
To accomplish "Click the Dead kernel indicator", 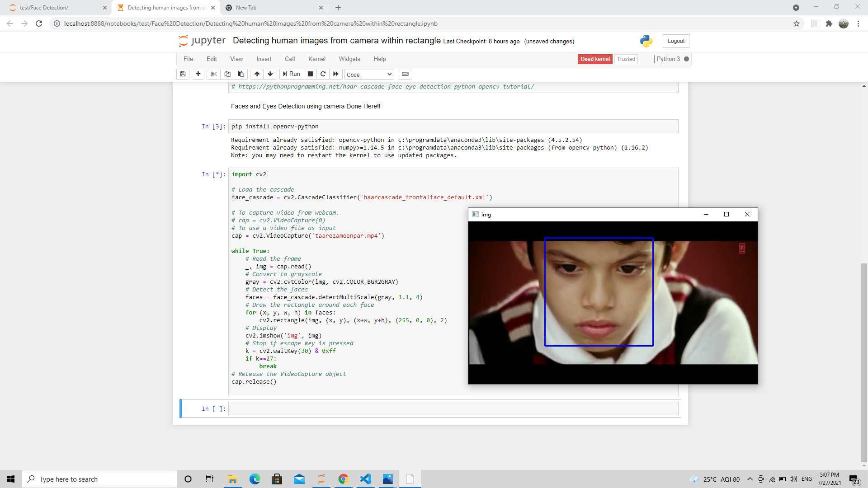I will 594,59.
